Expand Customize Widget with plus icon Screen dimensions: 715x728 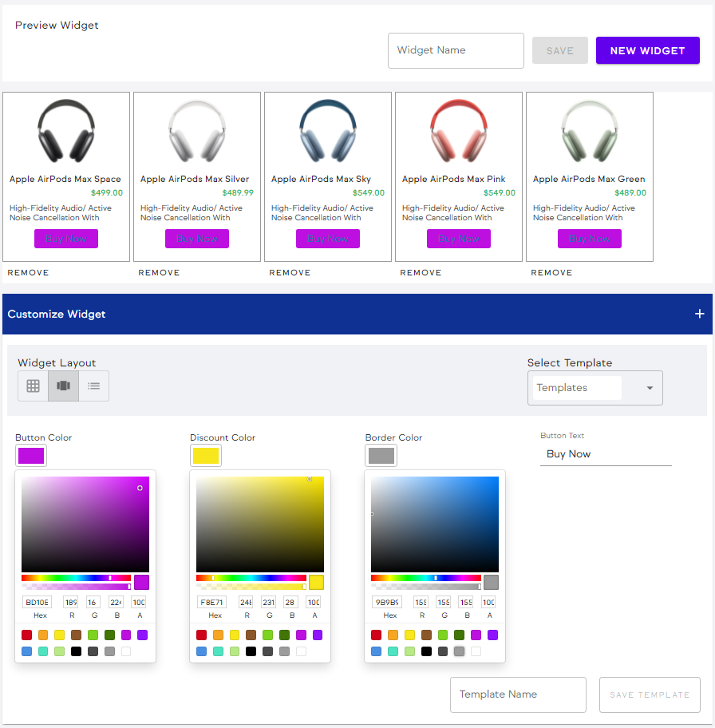(699, 314)
